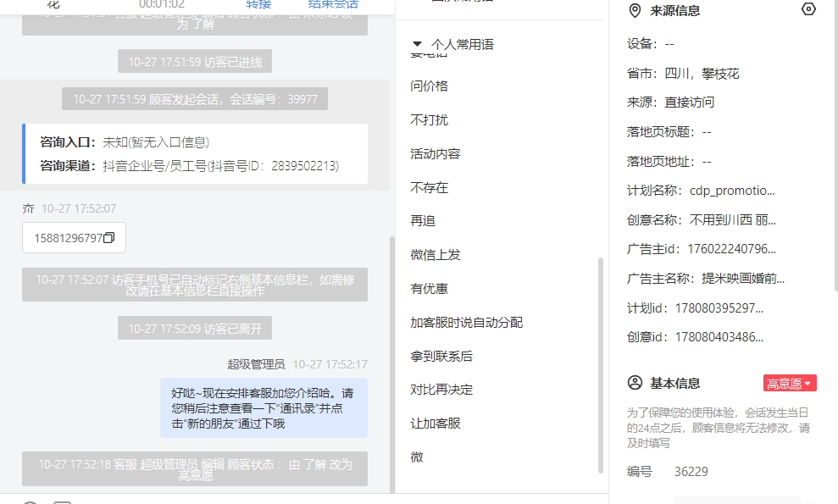Screen dimensions: 838x504
Task: Click the 访客手机号已自动标记 system notice
Action: tap(195, 285)
